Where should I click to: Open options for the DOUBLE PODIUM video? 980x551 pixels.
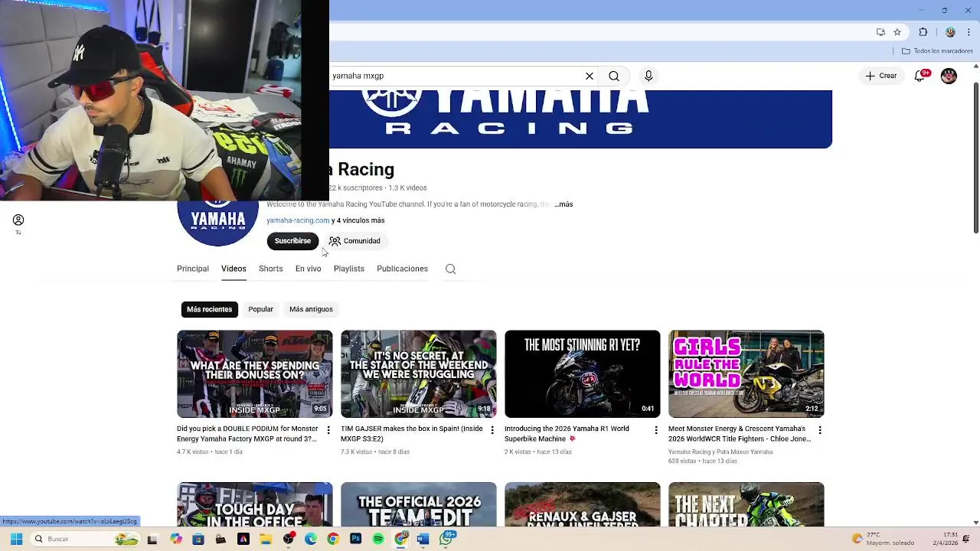point(328,430)
